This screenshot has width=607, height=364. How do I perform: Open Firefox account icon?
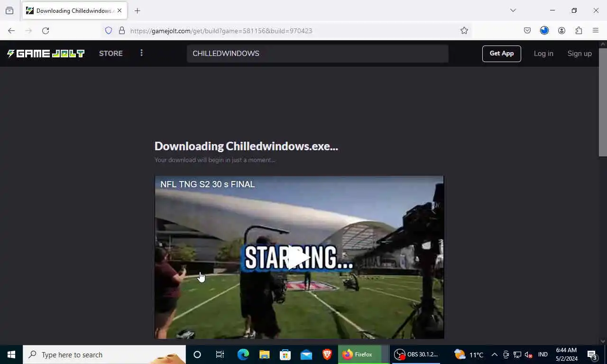[561, 31]
